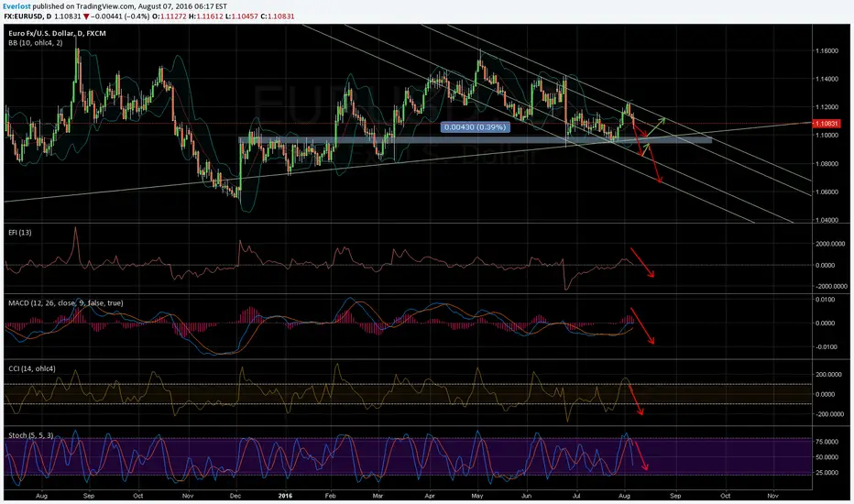854x504 pixels.
Task: Click the L:1.10457 low value in header
Action: [x=242, y=16]
